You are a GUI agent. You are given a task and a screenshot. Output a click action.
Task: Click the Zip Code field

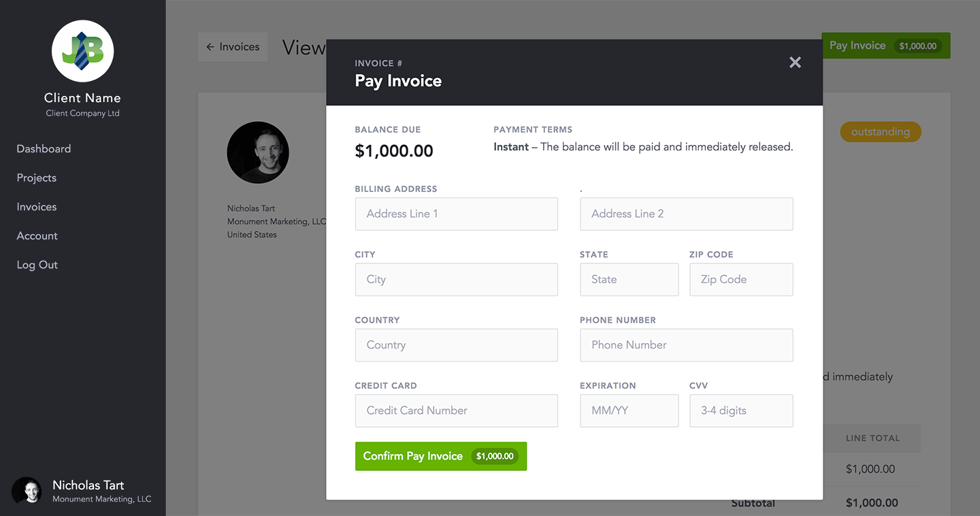[740, 280]
